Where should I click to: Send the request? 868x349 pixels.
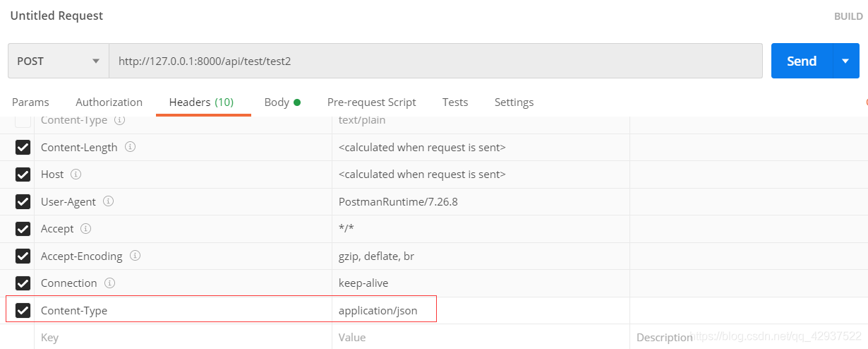pos(802,61)
